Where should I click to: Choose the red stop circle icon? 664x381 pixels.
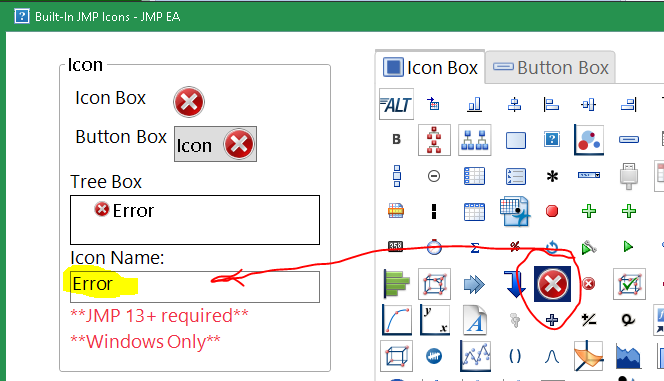click(552, 211)
